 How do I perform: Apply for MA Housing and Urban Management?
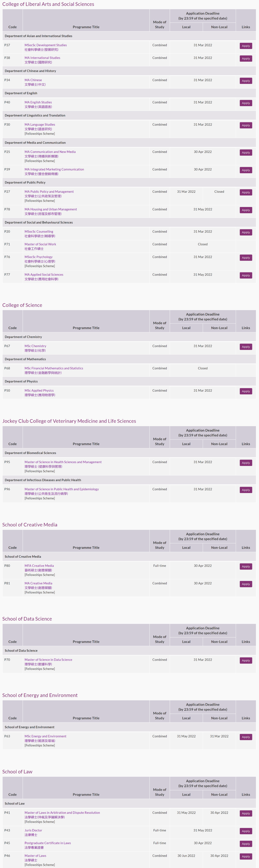coord(246,210)
